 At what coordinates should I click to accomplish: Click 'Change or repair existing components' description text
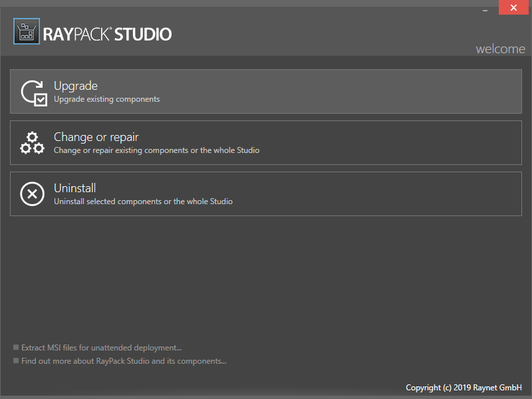156,150
